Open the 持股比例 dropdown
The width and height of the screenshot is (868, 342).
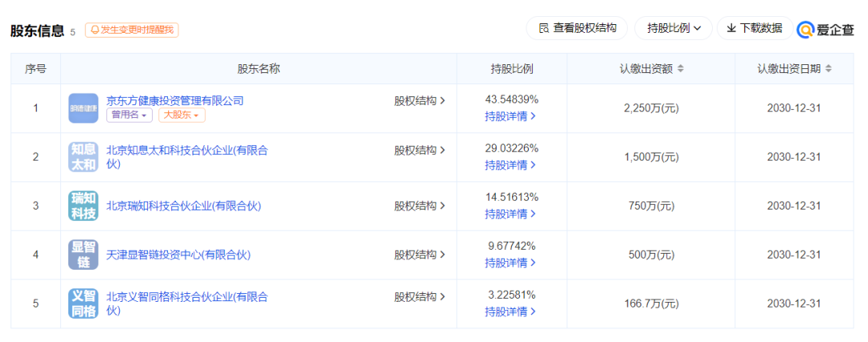point(674,28)
